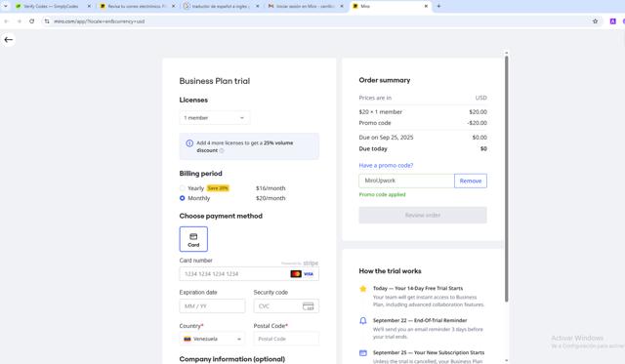Focus the Expiration date MM / YY field
This screenshot has height=364, width=625.
click(212, 306)
